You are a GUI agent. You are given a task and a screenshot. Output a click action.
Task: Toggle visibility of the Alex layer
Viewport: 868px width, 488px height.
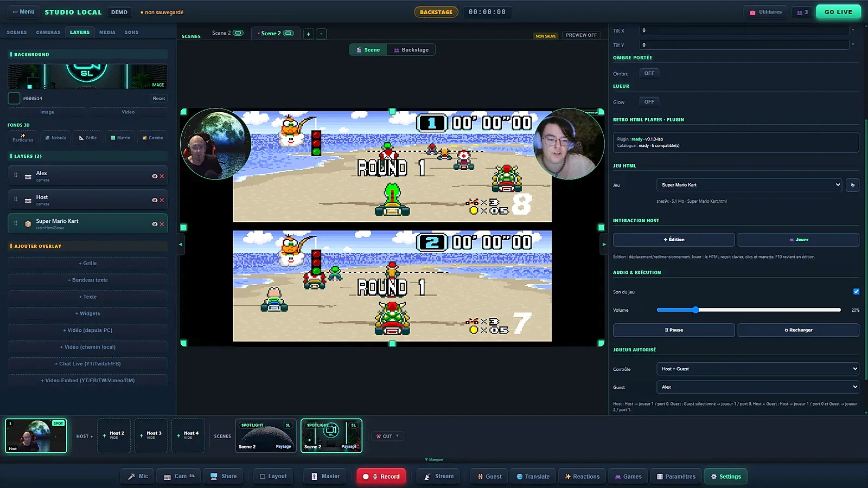pos(155,176)
